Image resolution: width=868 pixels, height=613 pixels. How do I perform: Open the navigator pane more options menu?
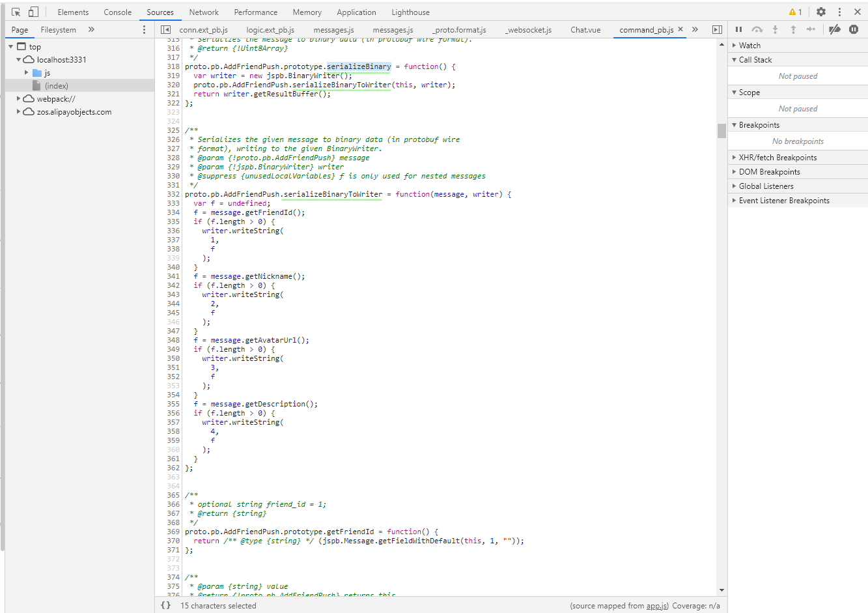[x=145, y=30]
